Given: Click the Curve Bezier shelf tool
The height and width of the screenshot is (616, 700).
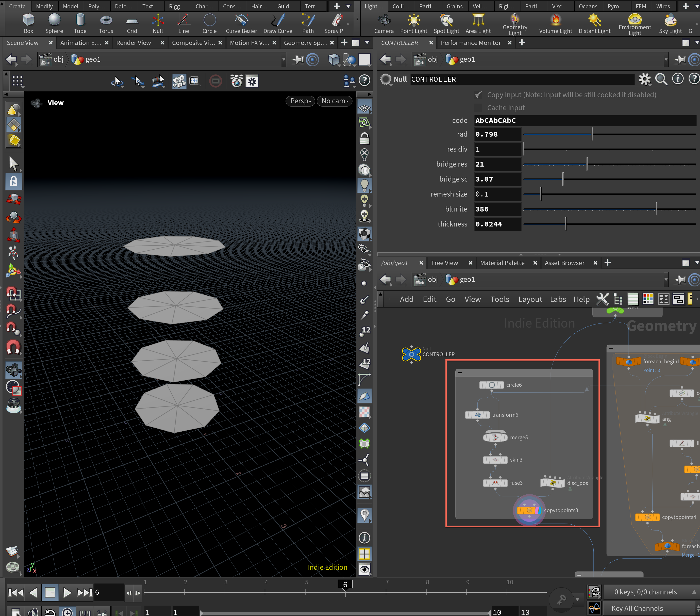Looking at the screenshot, I should (241, 23).
